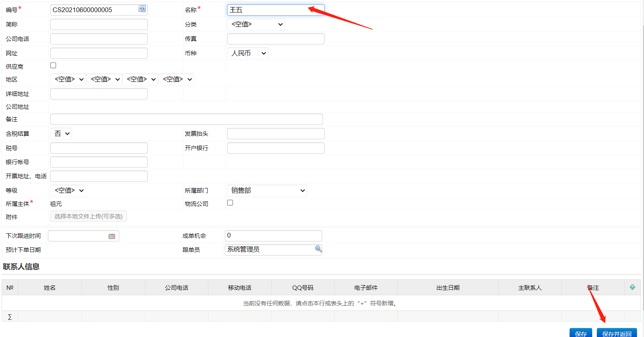
Task: Focus the 开票地址、电话 input field
Action: click(99, 176)
